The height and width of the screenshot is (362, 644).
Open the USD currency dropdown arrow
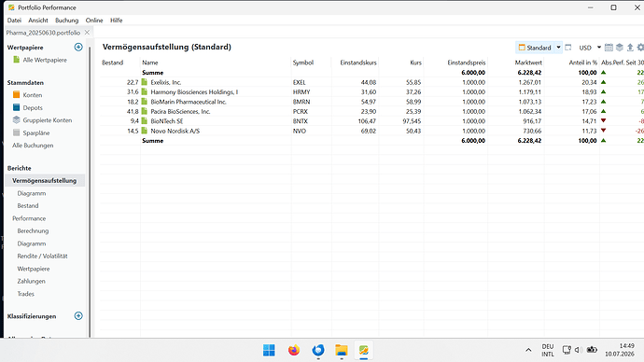(x=599, y=48)
